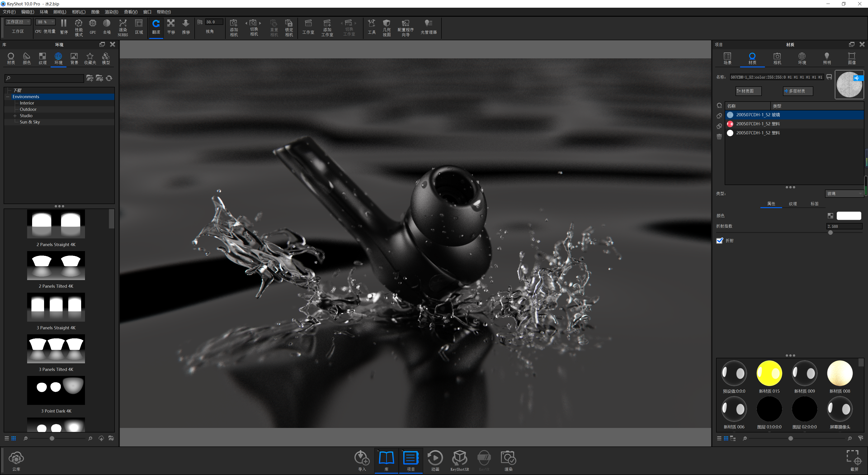Click previous camera arrow on 切换相机
This screenshot has width=868, height=475.
pyautogui.click(x=246, y=23)
